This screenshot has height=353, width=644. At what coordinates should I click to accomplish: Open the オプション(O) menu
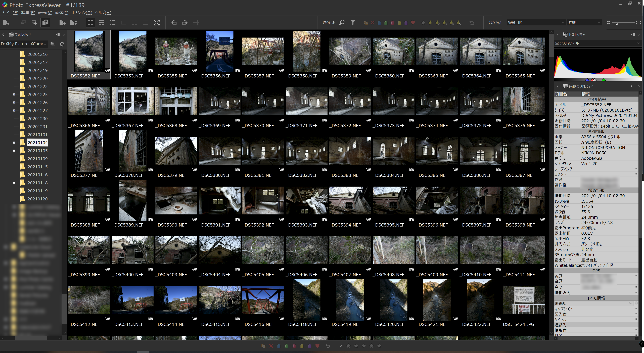pos(81,13)
